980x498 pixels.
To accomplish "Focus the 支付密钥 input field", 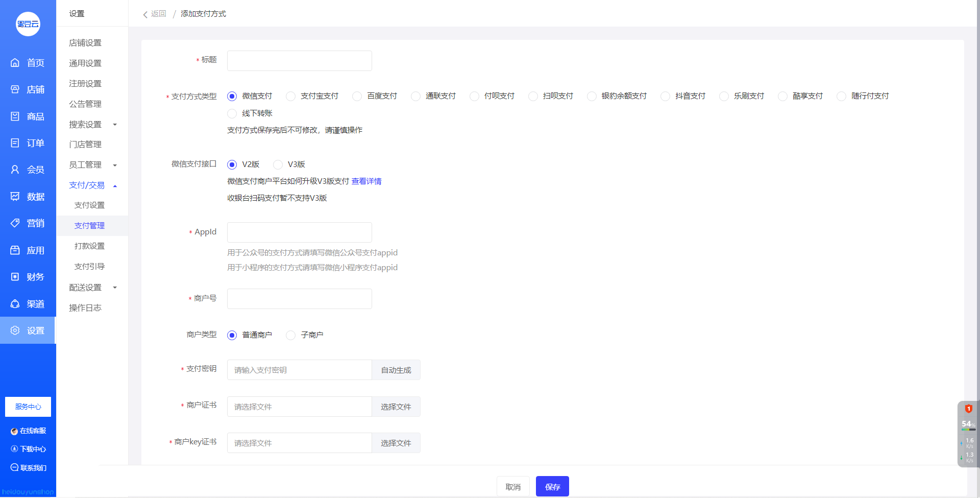I will coord(300,370).
